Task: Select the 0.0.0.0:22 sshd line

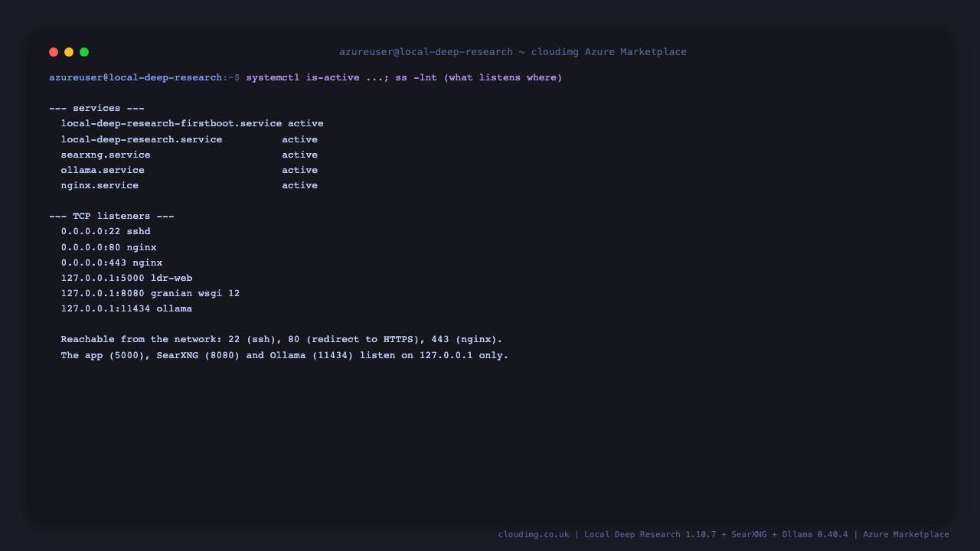Action: pos(106,232)
